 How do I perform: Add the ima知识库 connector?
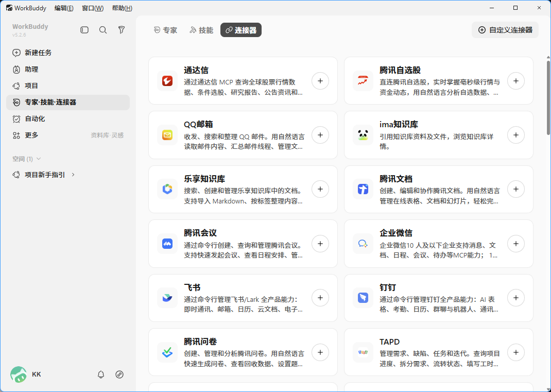516,135
